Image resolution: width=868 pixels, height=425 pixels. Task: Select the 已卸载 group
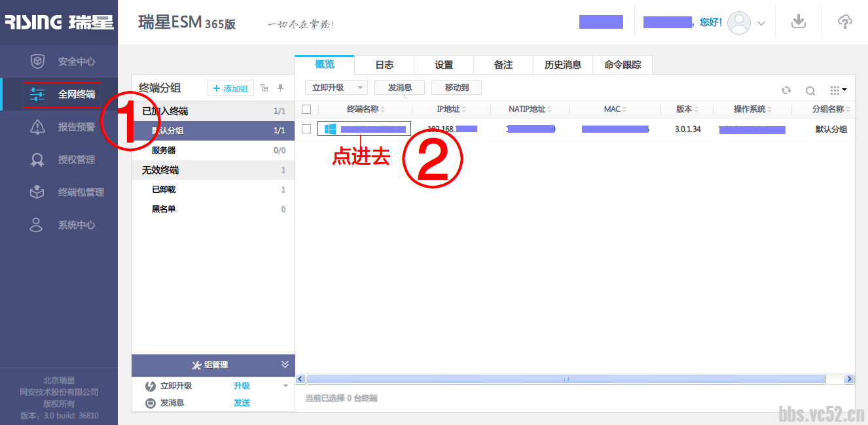(213, 190)
